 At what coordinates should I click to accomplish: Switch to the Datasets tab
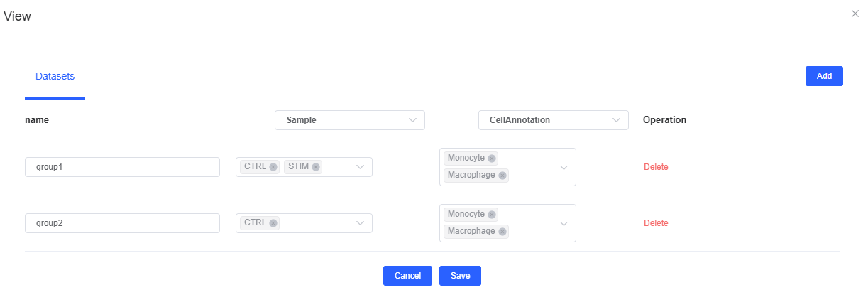pyautogui.click(x=55, y=76)
